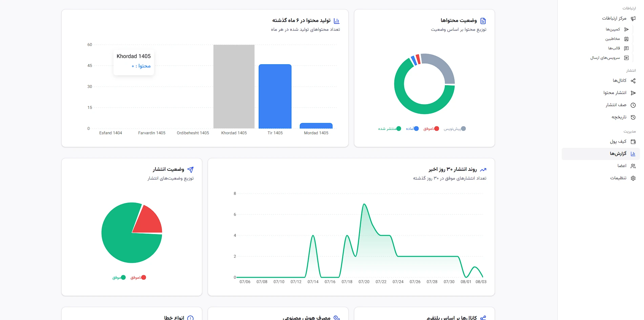Image resolution: width=644 pixels, height=320 pixels.
Task: Open the کیف پول wallet icon
Action: point(633,142)
